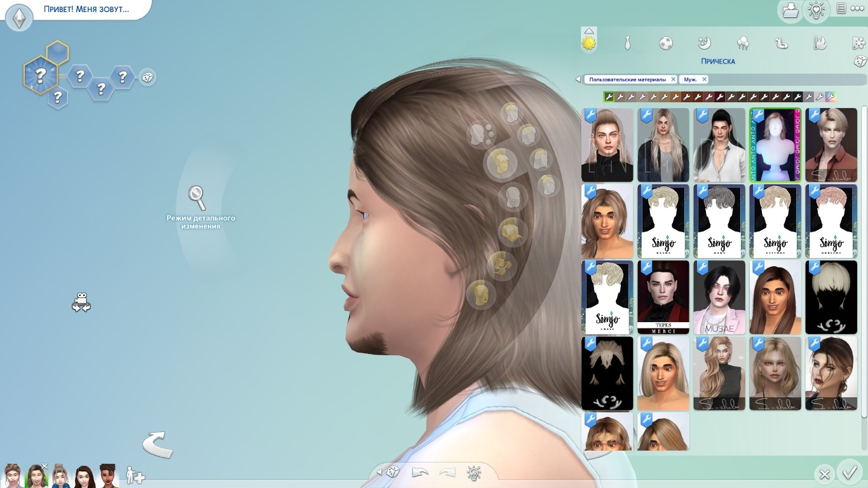Remove the 'Муж.' filter tag
Viewport: 868px width, 488px height.
coord(704,79)
